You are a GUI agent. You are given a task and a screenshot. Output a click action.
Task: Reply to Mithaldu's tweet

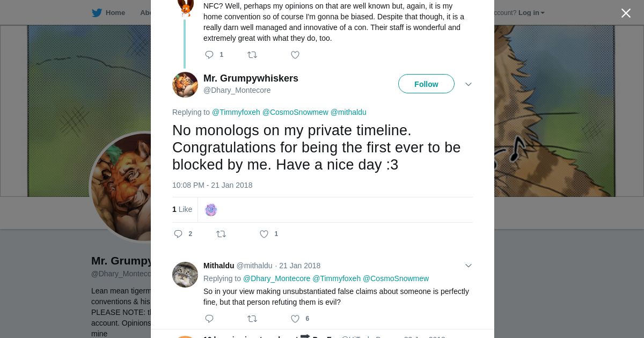pyautogui.click(x=209, y=319)
